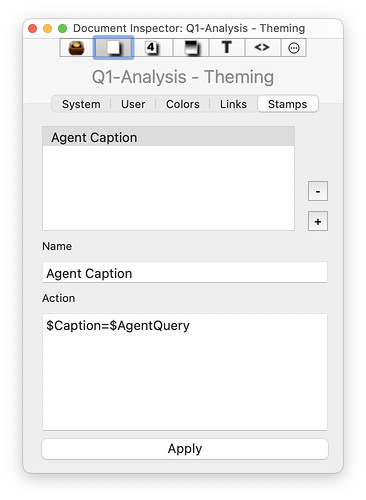Switch to the Links tab
This screenshot has width=366, height=500.
click(233, 104)
